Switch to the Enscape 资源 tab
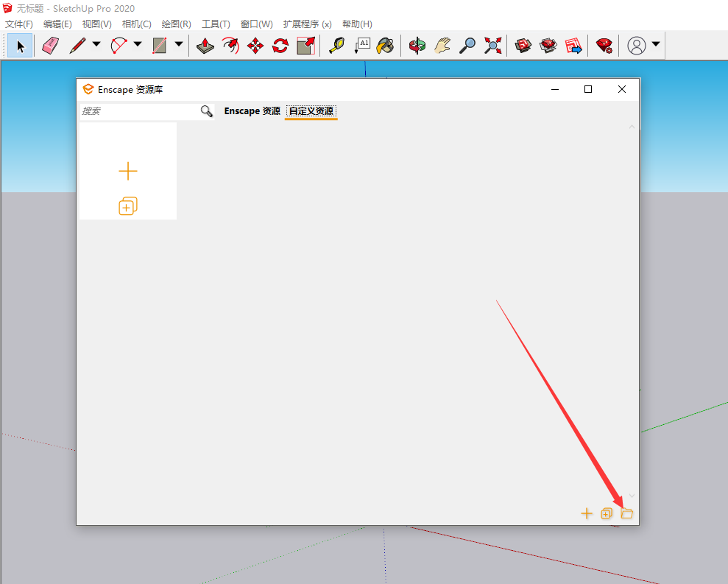 (x=252, y=111)
